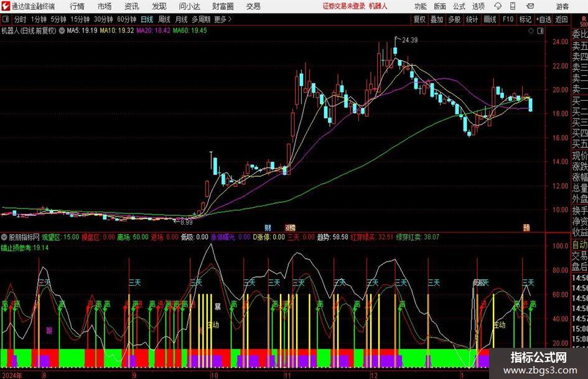The height and width of the screenshot is (379, 588).
Task: Click month 10 on date axis
Action: click(x=214, y=375)
